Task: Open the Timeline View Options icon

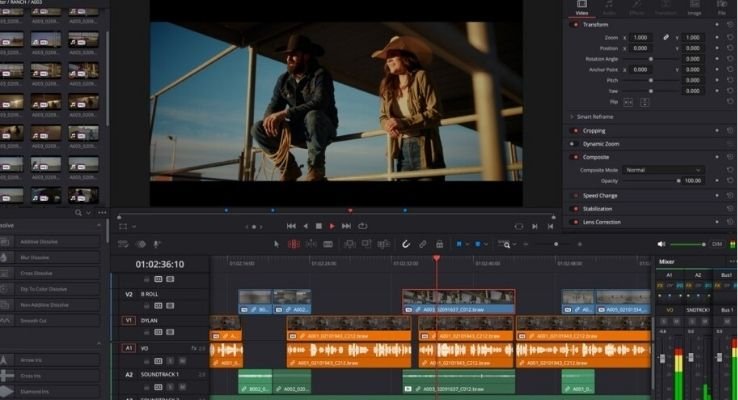Action: click(x=123, y=244)
